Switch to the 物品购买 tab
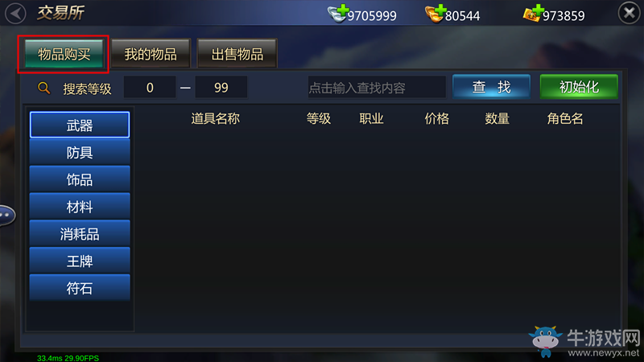Image resolution: width=644 pixels, height=362 pixels. (x=64, y=54)
